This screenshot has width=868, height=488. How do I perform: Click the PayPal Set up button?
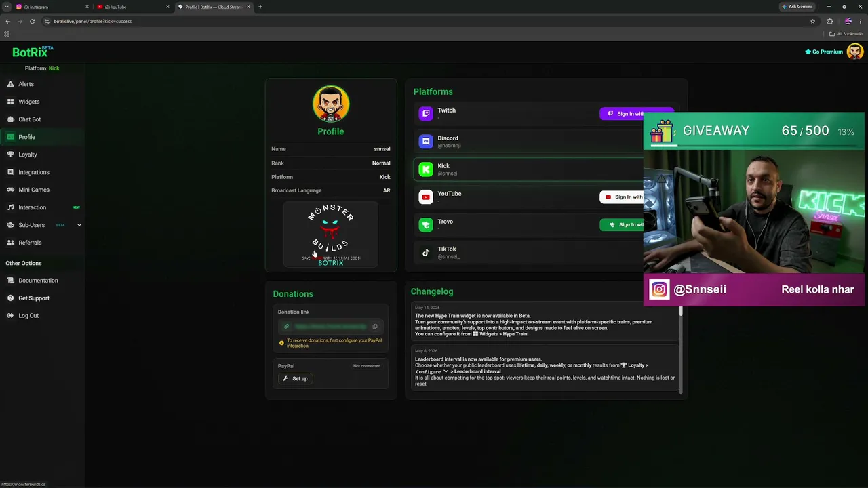295,379
